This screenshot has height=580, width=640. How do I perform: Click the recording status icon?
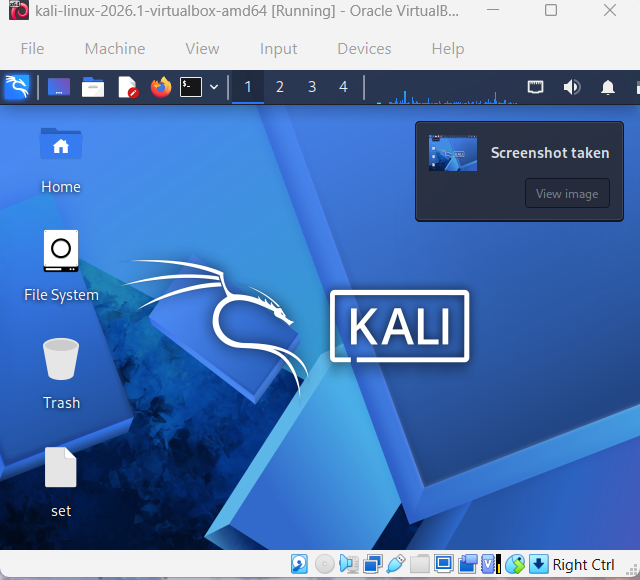pos(467,564)
